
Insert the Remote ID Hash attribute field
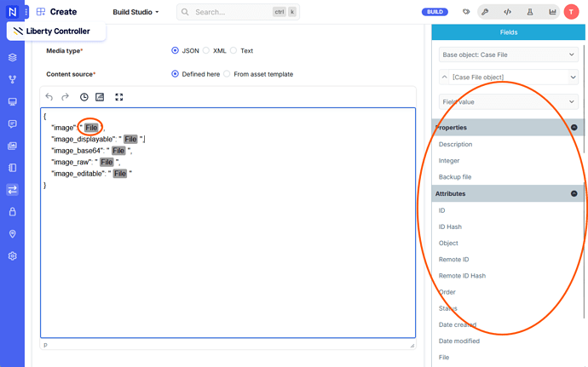[462, 276]
